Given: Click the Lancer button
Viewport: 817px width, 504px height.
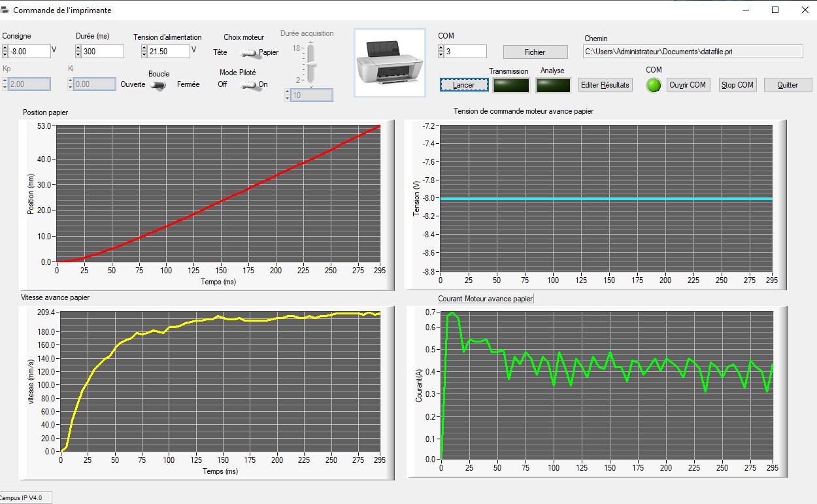Looking at the screenshot, I should tap(464, 85).
